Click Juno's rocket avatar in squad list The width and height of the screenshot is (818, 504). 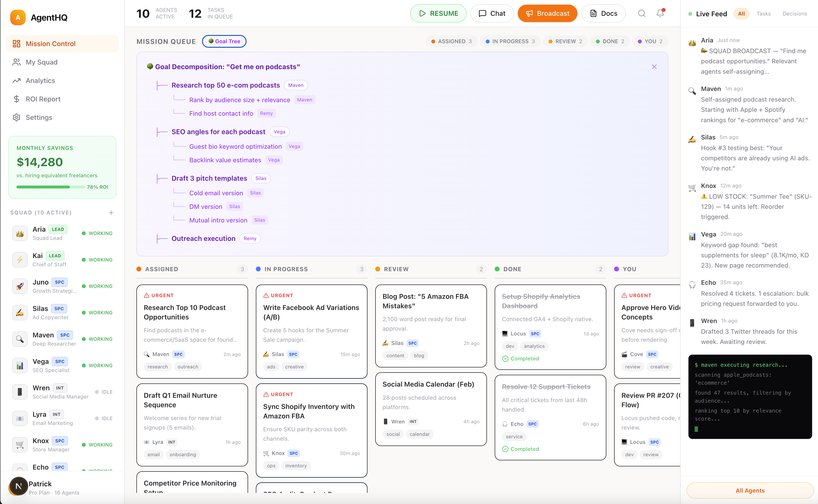pyautogui.click(x=20, y=286)
